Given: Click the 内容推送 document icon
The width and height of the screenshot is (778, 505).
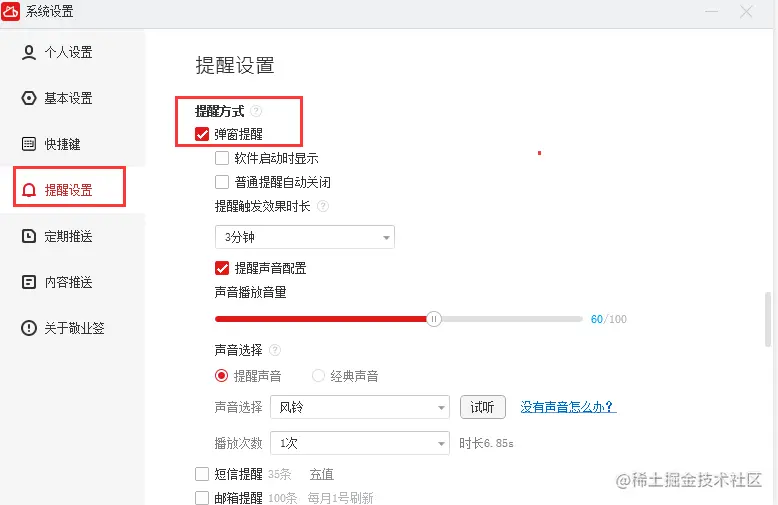Looking at the screenshot, I should point(29,282).
